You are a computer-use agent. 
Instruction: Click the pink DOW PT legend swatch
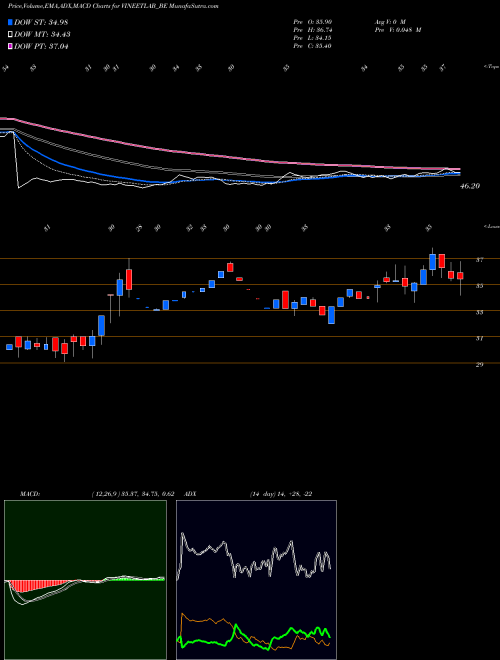10,46
